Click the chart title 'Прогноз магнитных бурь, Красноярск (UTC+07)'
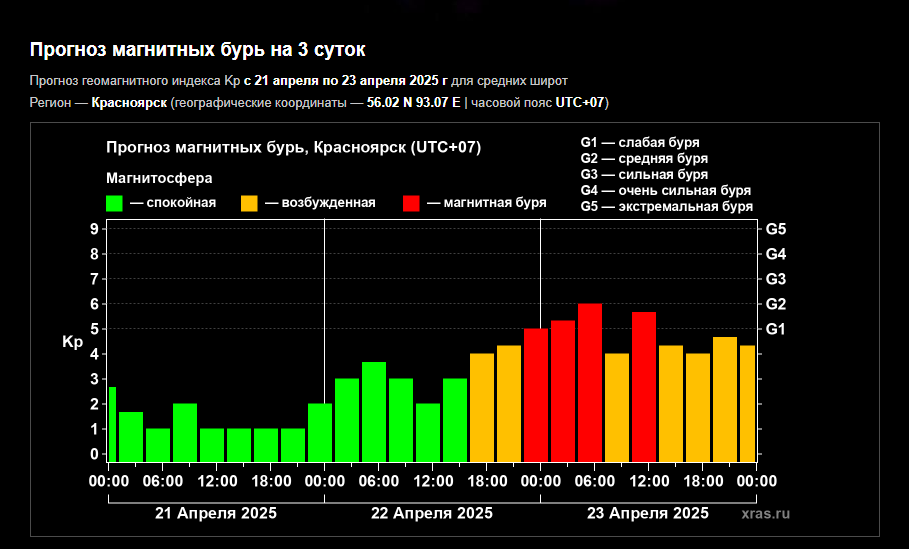The height and width of the screenshot is (549, 909). click(293, 147)
